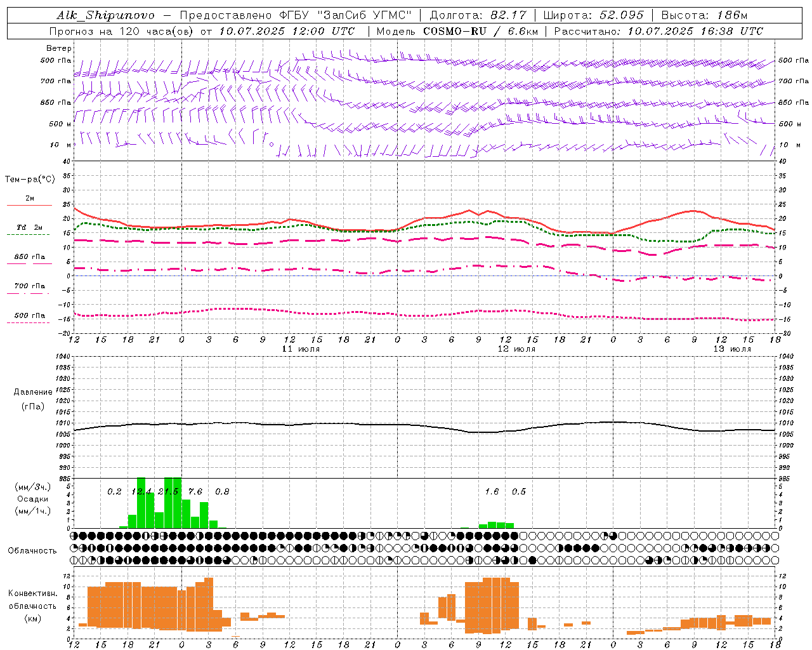The height and width of the screenshot is (650, 812).
Task: Click the Td 2м dew point legend entry
Action: (x=30, y=227)
